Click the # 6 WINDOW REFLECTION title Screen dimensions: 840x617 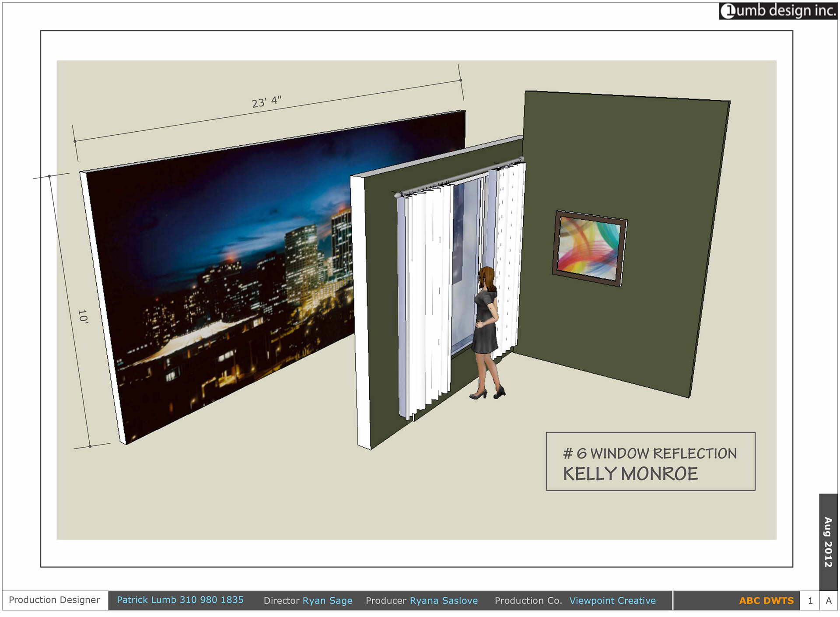click(x=650, y=453)
